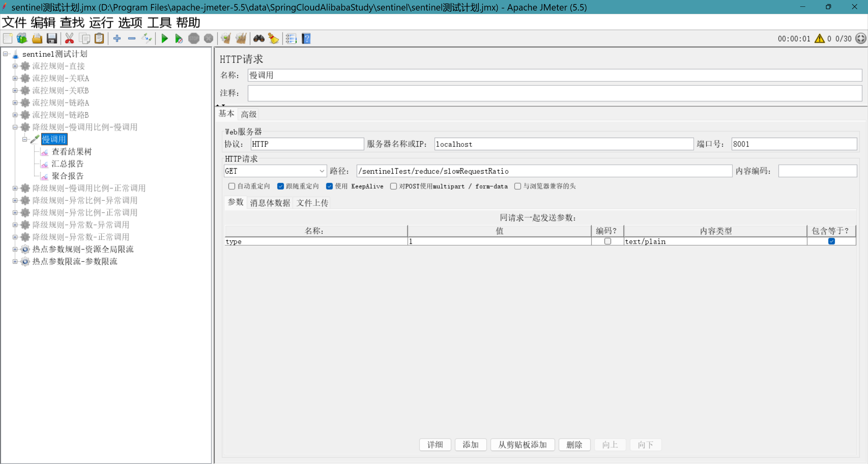Open the search icon with binoculars
The height and width of the screenshot is (464, 868).
[x=259, y=38]
